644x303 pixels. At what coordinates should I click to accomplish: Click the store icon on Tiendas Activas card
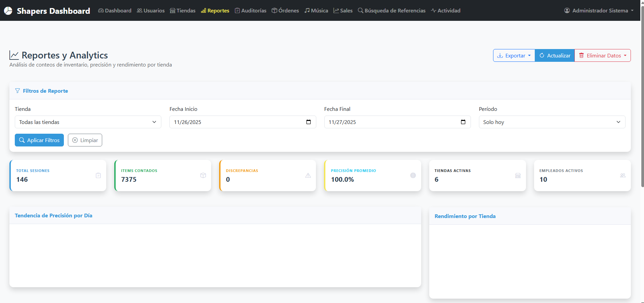518,175
